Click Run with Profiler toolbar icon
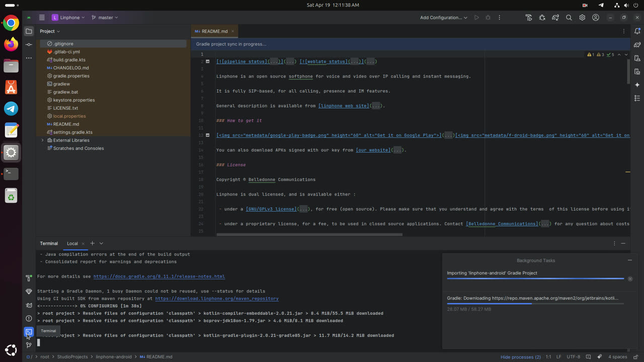 point(529,18)
